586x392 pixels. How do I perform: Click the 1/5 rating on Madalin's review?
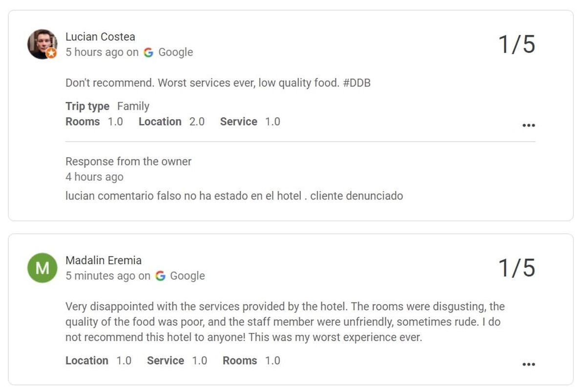click(518, 268)
